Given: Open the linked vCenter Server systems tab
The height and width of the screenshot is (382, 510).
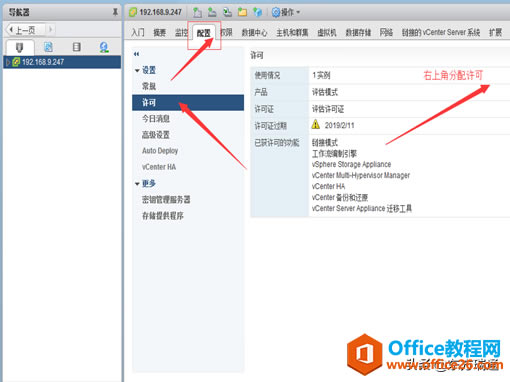Looking at the screenshot, I should point(441,33).
